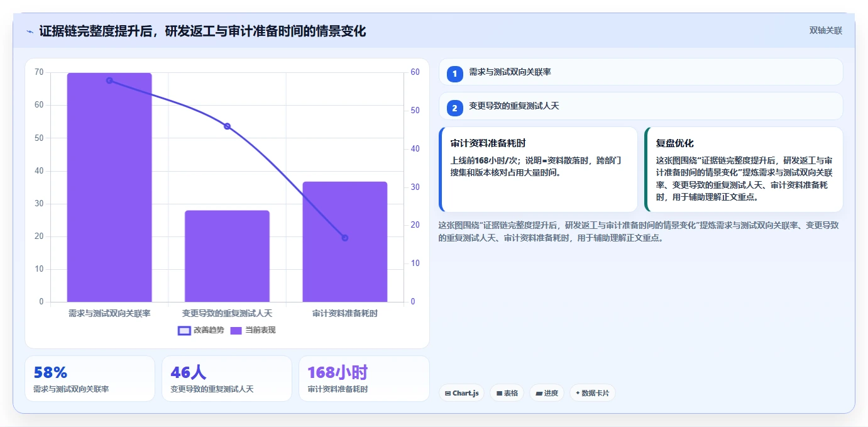The image size is (868, 427).
Task: Click the middle line data point
Action: coord(227,126)
